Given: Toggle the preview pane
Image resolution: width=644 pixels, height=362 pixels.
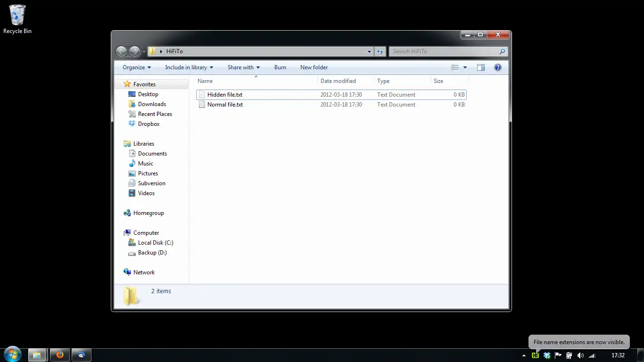Looking at the screenshot, I should coord(481,67).
